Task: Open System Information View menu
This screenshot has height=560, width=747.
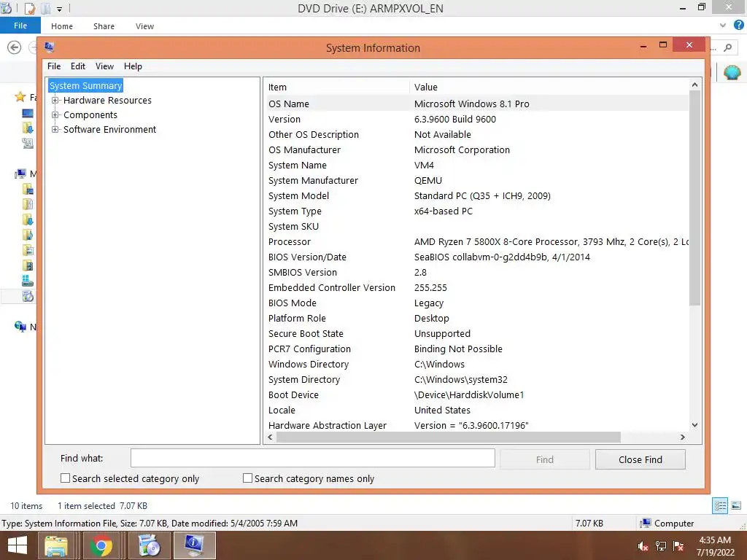Action: (x=104, y=66)
